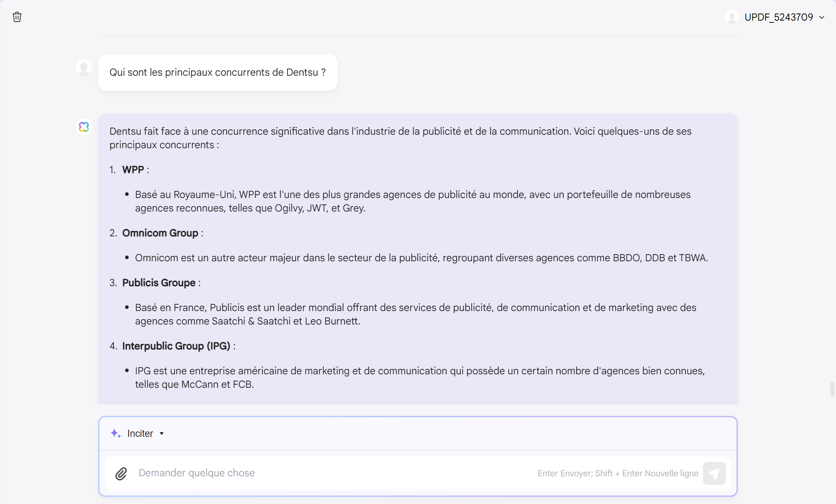
Task: Click the 'Omnicom Group' heading text
Action: [160, 233]
